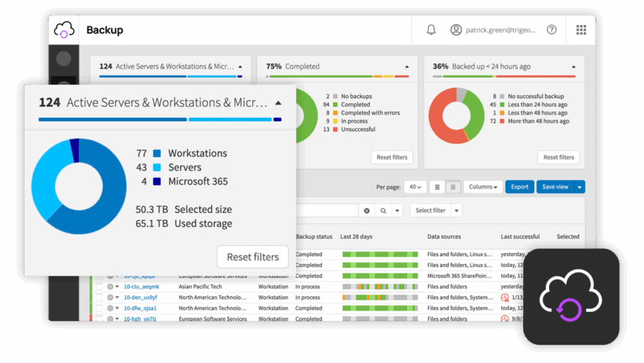Sort by the Backup status column header
Viewport: 644px width, 363px height.
tap(314, 237)
